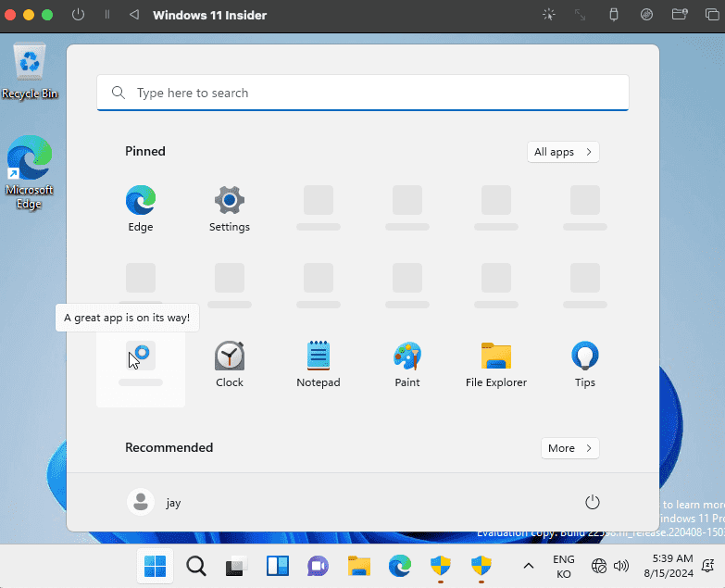Open the Start menu power options

593,502
